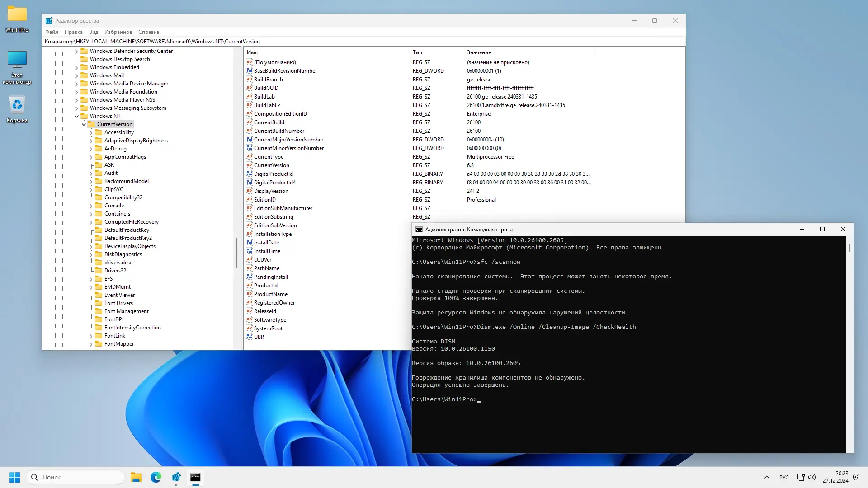Expand the AppCompatFlags key

(x=91, y=157)
